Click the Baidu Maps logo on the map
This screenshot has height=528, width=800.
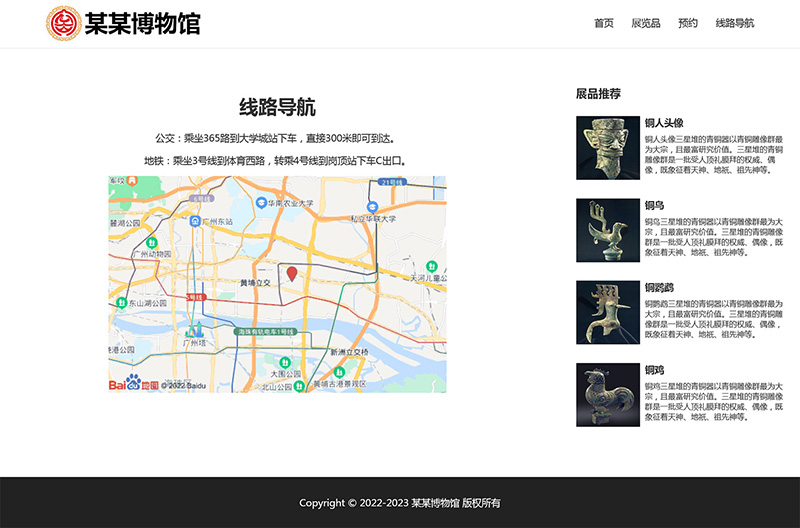(x=134, y=384)
